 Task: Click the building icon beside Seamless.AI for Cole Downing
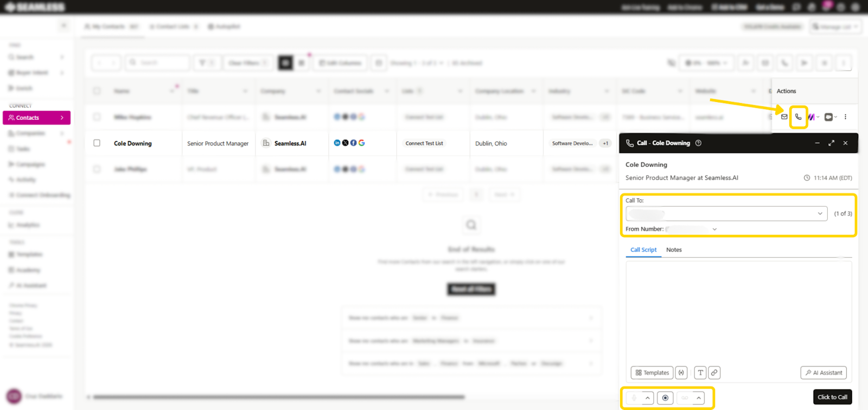click(x=266, y=143)
